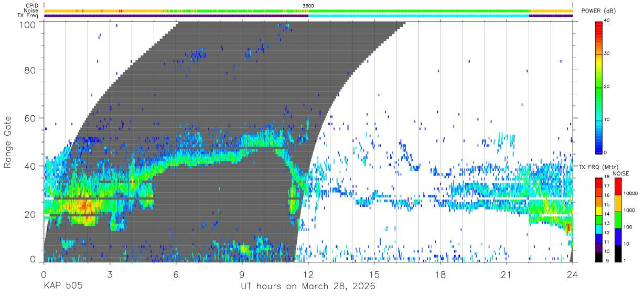Click the 20 tick on the Range Gate axis
644x297 pixels.
coord(30,214)
